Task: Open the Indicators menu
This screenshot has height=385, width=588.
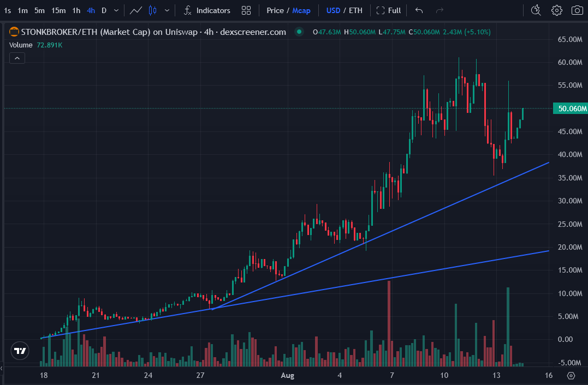Action: pos(207,10)
